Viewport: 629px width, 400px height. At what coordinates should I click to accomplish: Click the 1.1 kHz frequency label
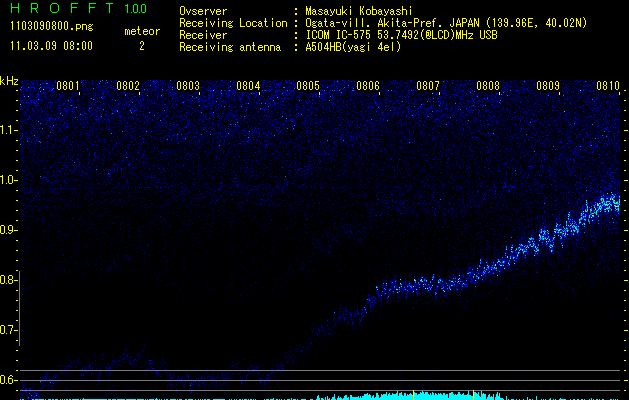[8, 130]
